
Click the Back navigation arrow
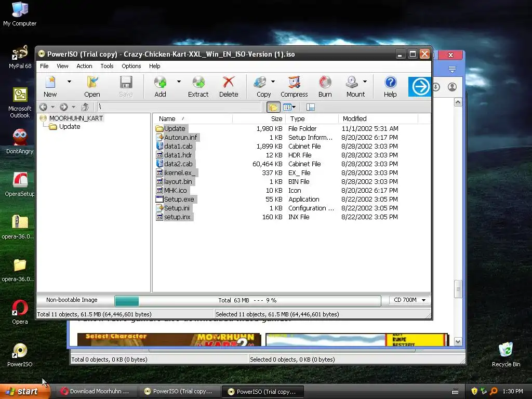(43, 107)
